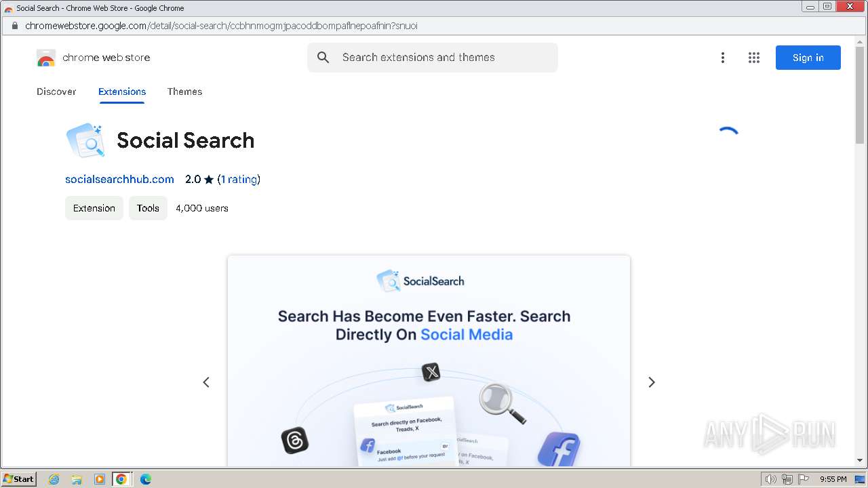This screenshot has height=488, width=868.
Task: Click the site lock security icon
Action: 14,26
